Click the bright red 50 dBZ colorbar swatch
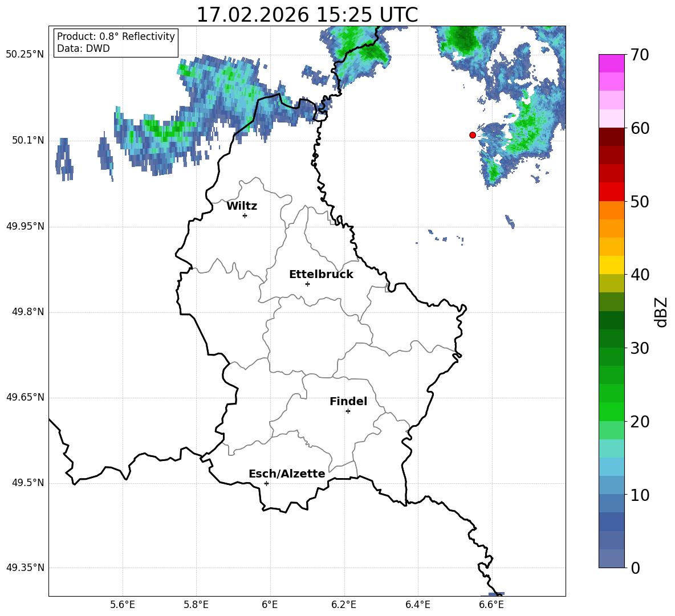This screenshot has height=616, width=675. tap(611, 192)
